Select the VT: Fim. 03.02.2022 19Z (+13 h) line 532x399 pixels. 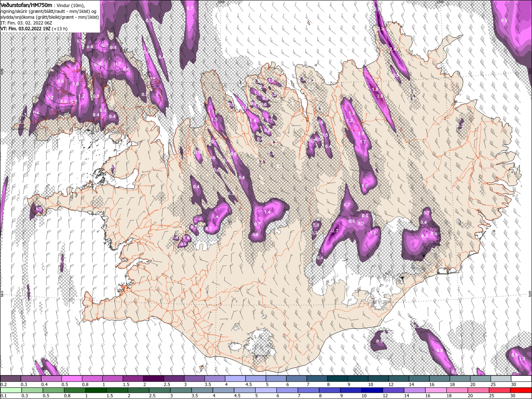[x=34, y=29]
